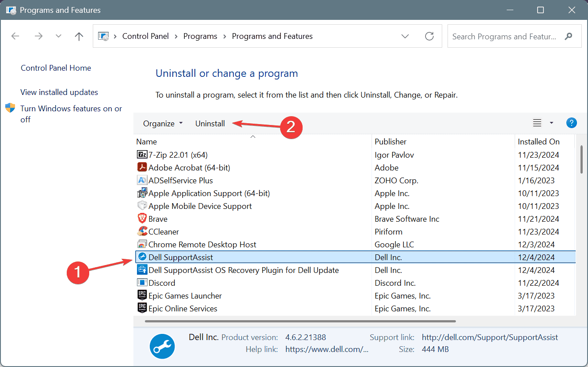Click the Programs and Features breadcrumb
The height and width of the screenshot is (367, 588).
point(272,36)
